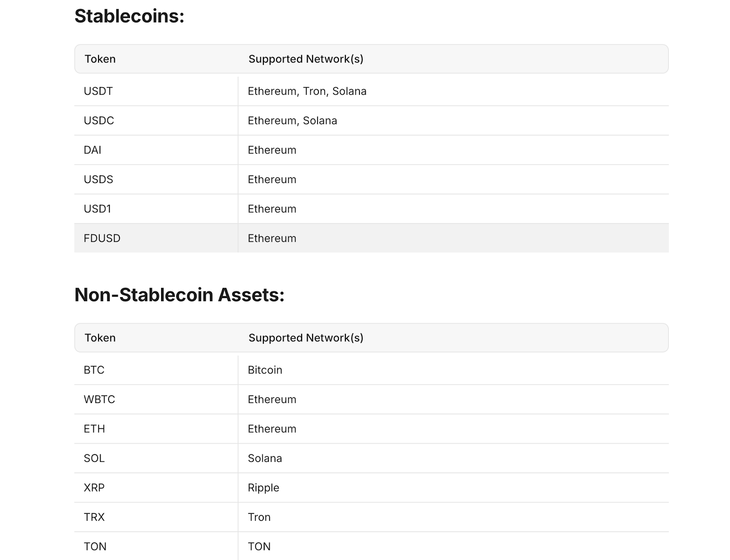Click the USD1 token cell
The image size is (730, 560).
[x=156, y=209]
